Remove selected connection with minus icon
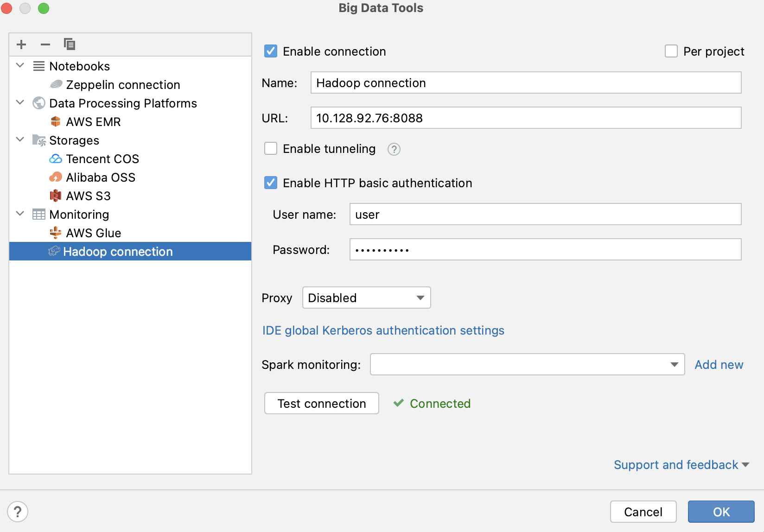The height and width of the screenshot is (532, 764). pyautogui.click(x=45, y=44)
